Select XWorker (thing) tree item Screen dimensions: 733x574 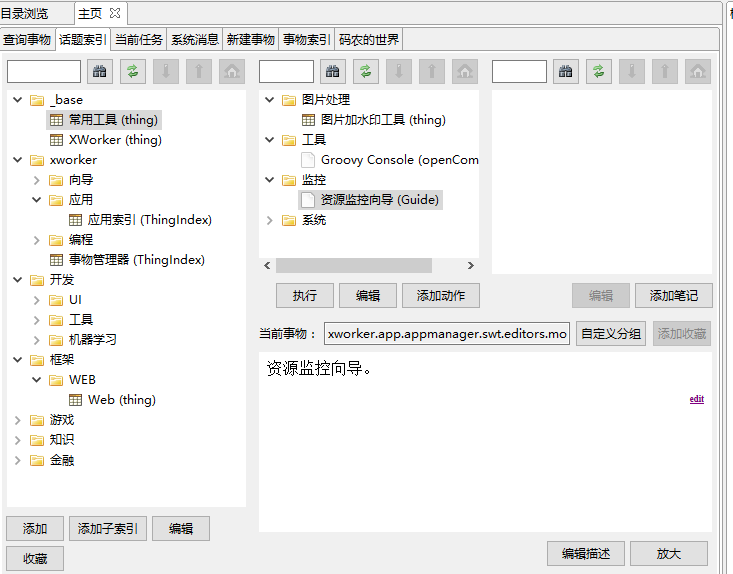106,140
